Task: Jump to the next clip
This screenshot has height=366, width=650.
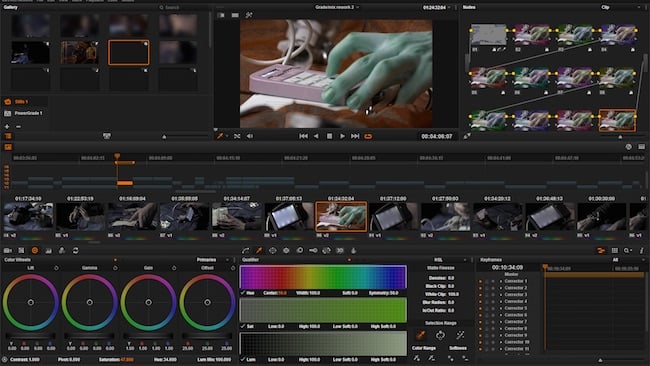Action: [x=355, y=136]
